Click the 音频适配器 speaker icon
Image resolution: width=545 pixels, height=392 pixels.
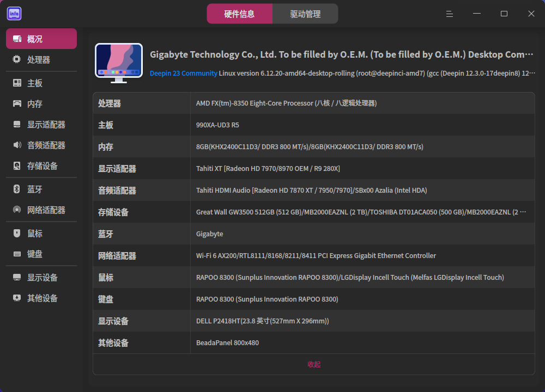(17, 145)
